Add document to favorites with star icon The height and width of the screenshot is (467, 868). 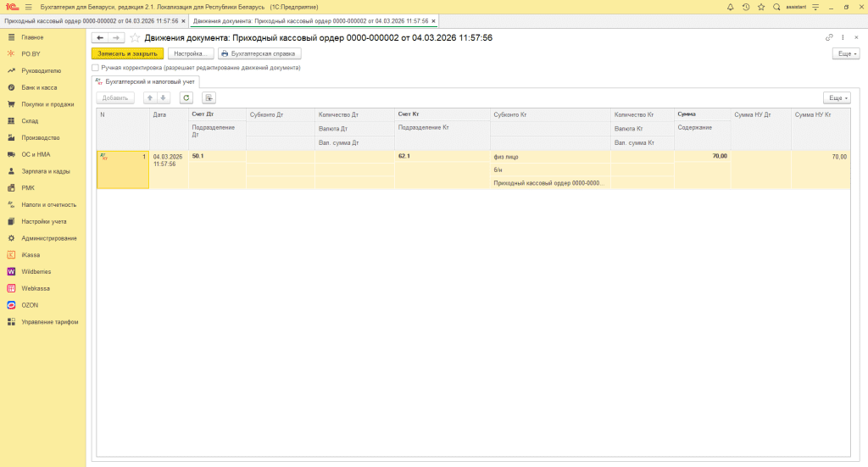click(760, 7)
